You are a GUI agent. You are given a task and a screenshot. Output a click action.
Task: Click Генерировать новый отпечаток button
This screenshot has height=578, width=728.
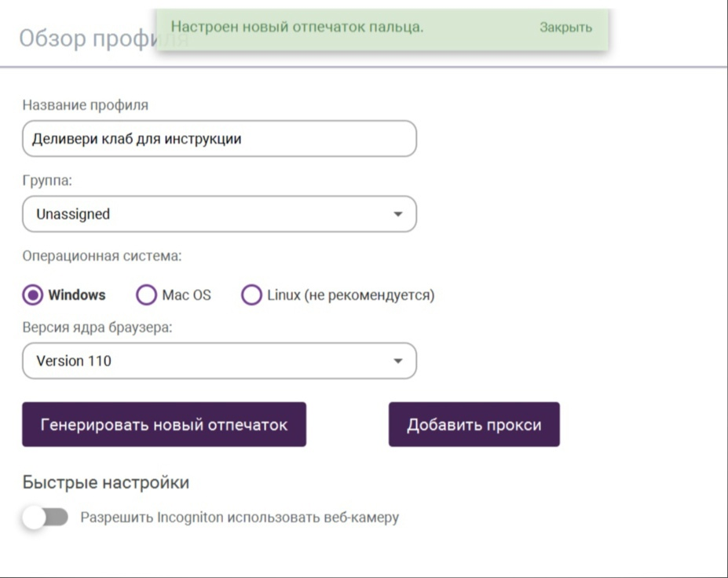point(164,424)
